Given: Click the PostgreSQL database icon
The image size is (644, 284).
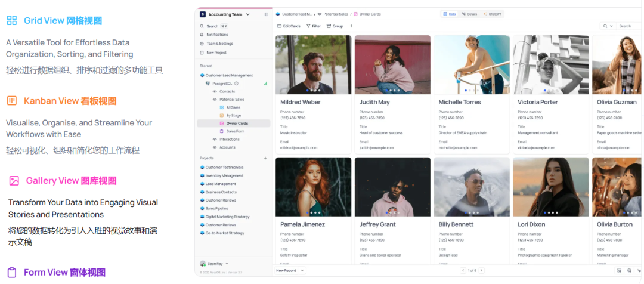Looking at the screenshot, I should click(x=208, y=84).
